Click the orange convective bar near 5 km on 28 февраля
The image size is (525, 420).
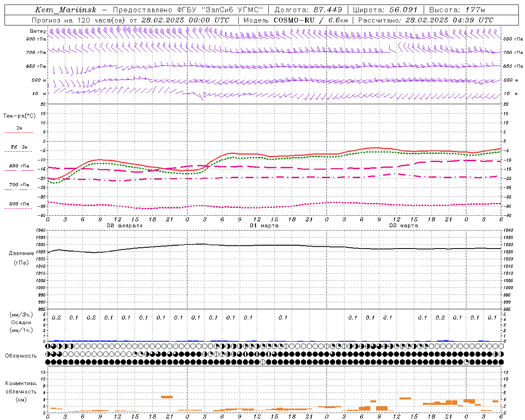pos(167,397)
